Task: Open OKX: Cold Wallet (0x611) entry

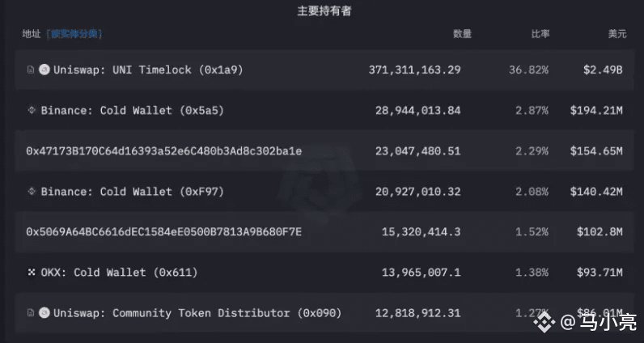Action: [x=119, y=273]
